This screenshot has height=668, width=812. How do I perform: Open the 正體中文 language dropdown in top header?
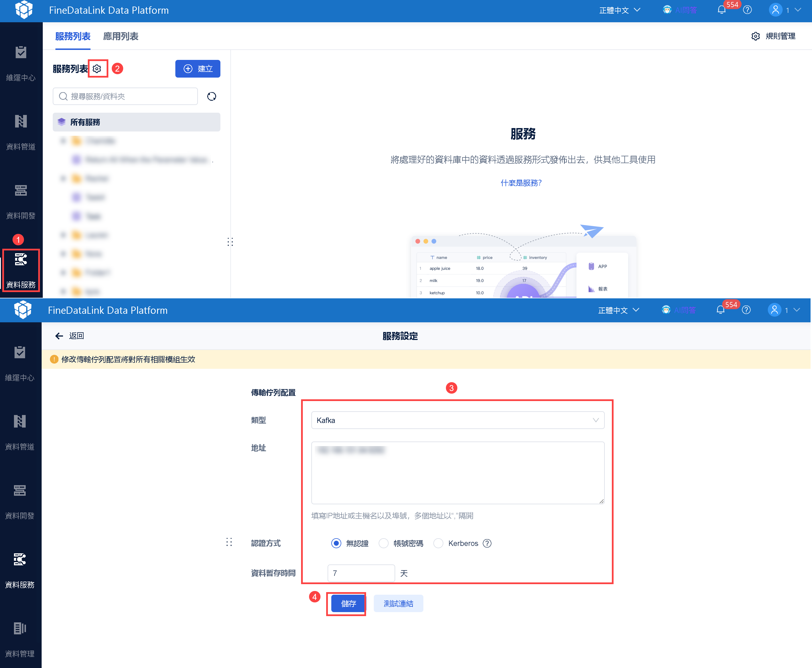tap(620, 10)
